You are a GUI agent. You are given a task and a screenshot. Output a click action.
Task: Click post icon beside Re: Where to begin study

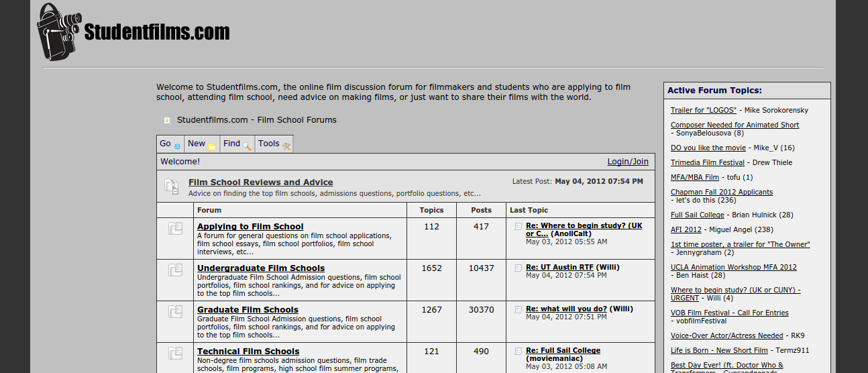518,227
